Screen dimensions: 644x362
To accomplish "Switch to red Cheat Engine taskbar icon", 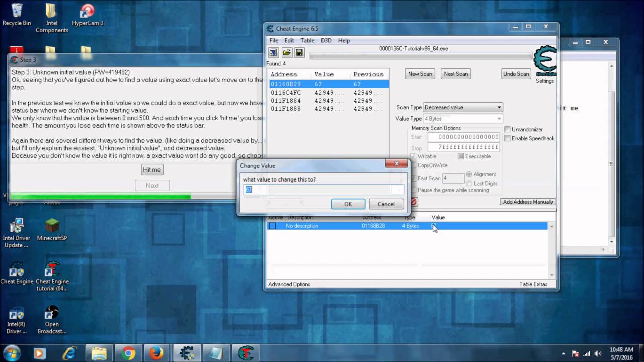I will point(246,353).
